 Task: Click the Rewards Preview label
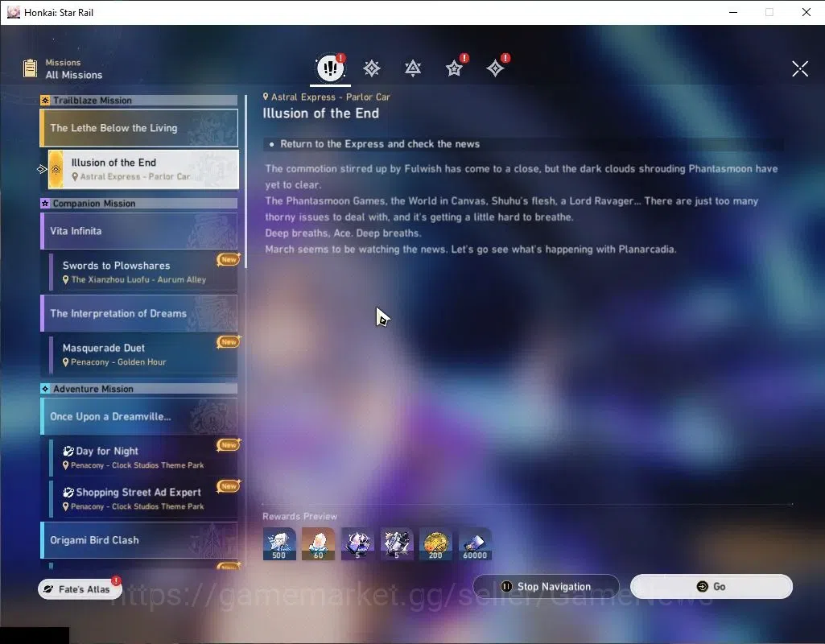point(300,517)
